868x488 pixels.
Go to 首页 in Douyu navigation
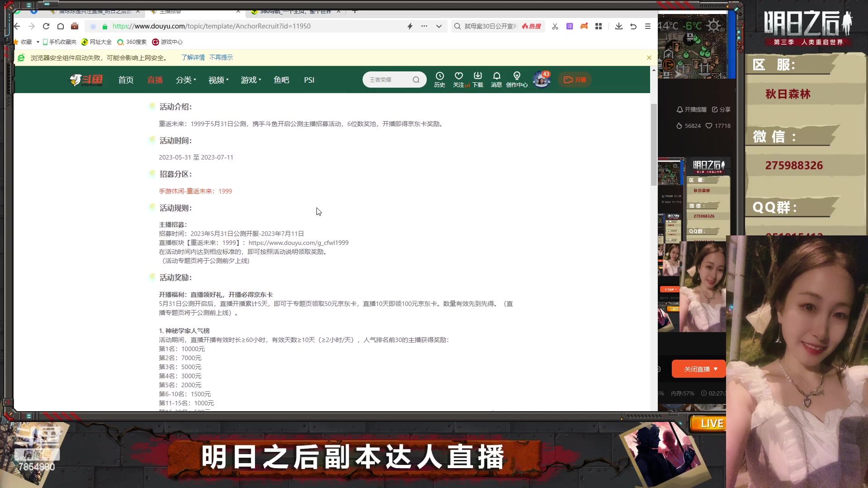[x=126, y=80]
